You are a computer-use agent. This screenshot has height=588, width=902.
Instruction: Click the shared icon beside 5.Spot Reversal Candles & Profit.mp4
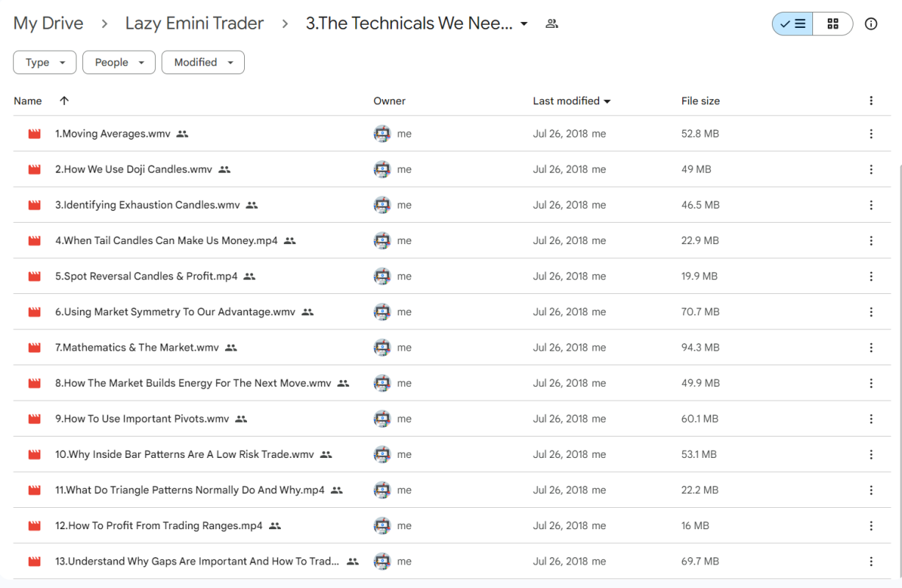tap(249, 276)
